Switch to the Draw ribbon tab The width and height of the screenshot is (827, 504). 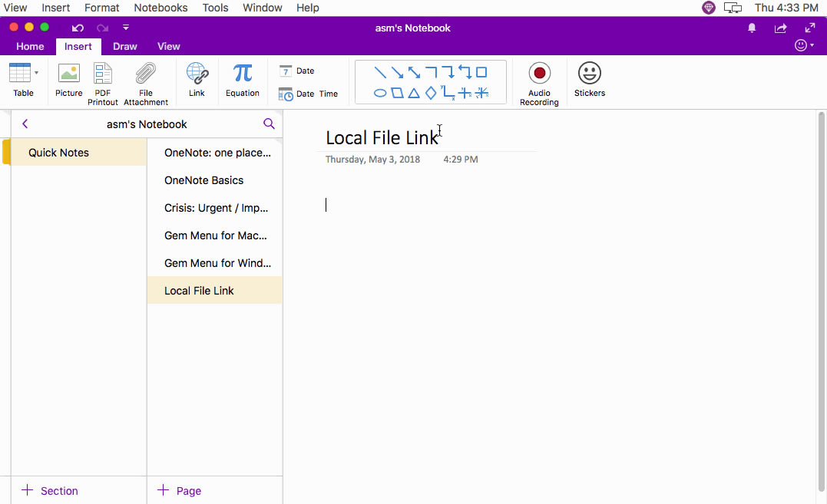click(124, 46)
